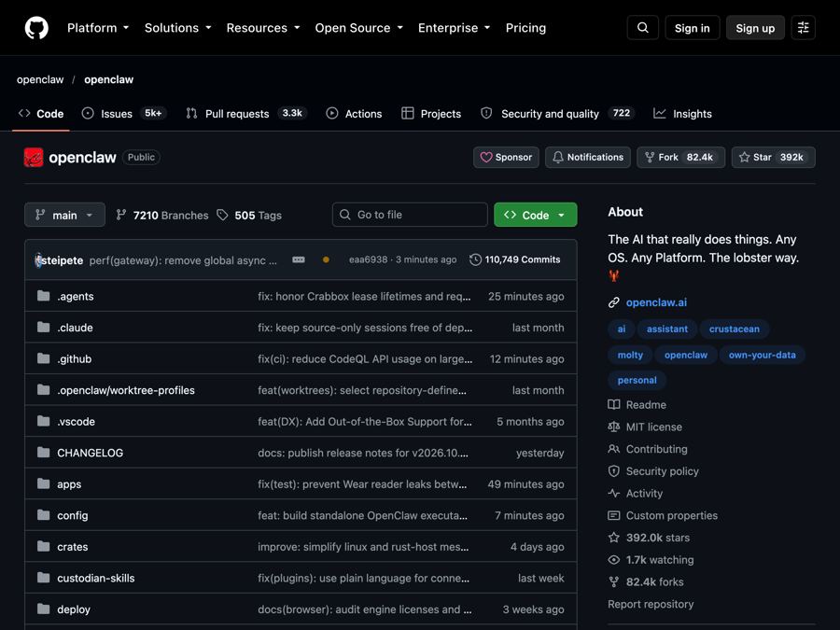Screen dimensions: 840x630
Task: Star the openclaw repository
Action: click(x=774, y=158)
